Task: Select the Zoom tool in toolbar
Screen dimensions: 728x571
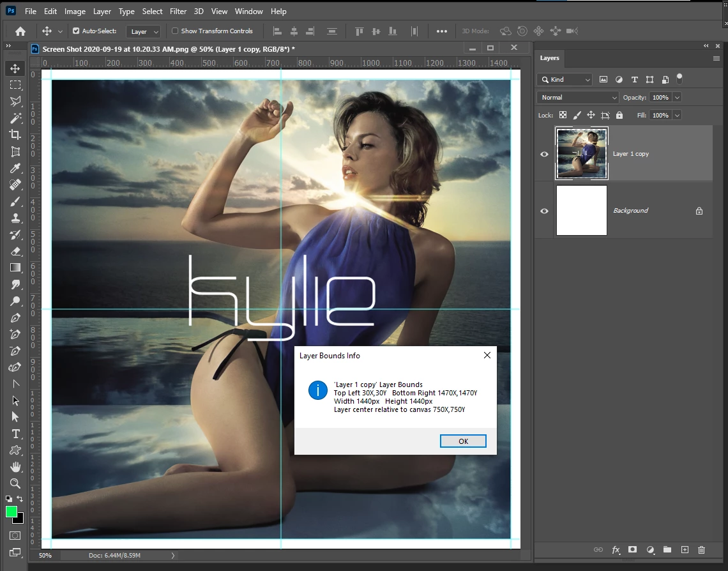Action: [x=15, y=483]
